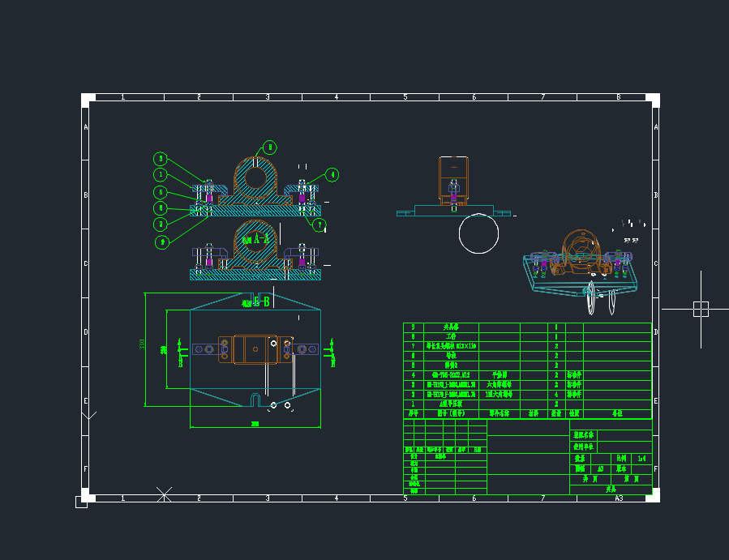The height and width of the screenshot is (560, 729).
Task: Click part balloon number 3 beside the section view
Action: click(x=161, y=159)
